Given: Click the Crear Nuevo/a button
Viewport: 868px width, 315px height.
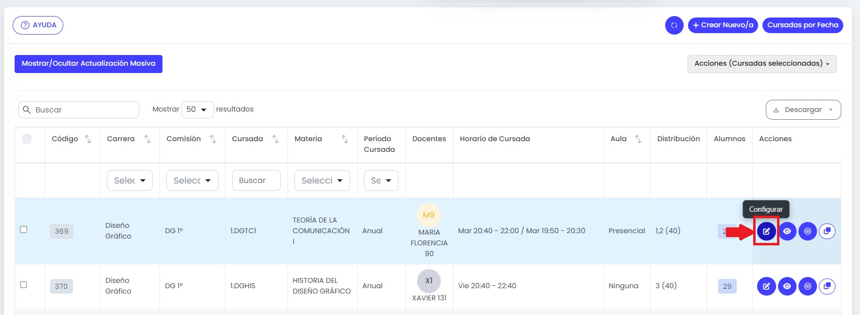Looking at the screenshot, I should tap(723, 25).
